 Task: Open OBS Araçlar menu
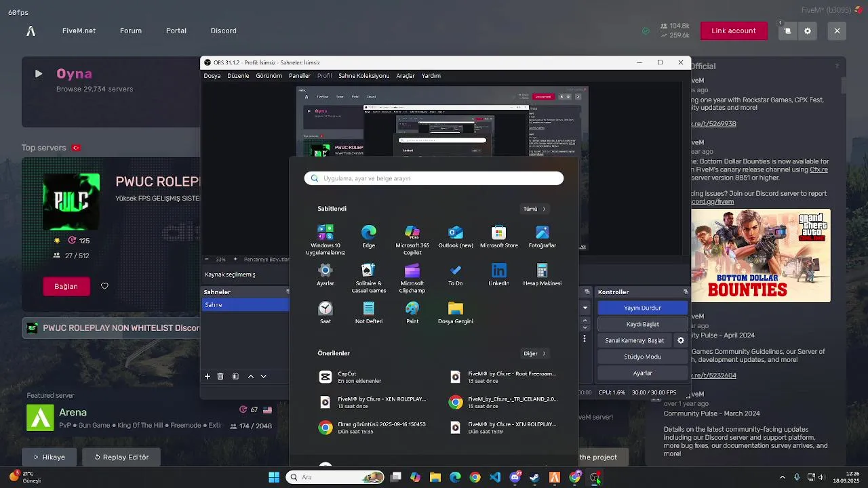(x=406, y=76)
